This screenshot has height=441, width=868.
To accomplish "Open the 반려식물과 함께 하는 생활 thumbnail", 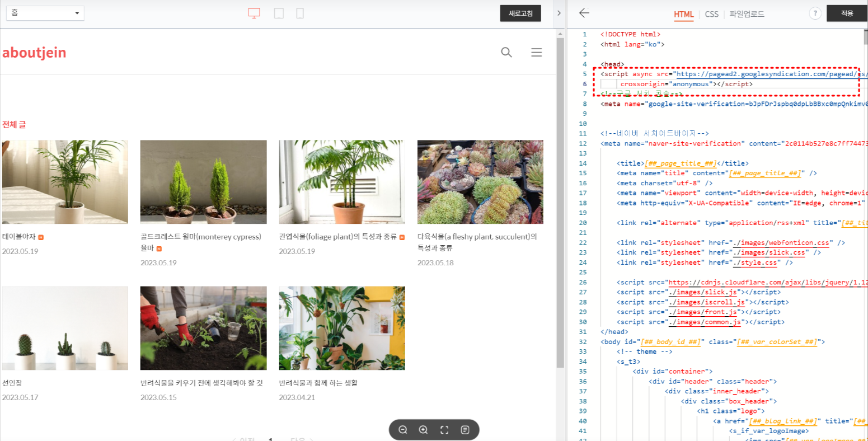I will [x=342, y=328].
